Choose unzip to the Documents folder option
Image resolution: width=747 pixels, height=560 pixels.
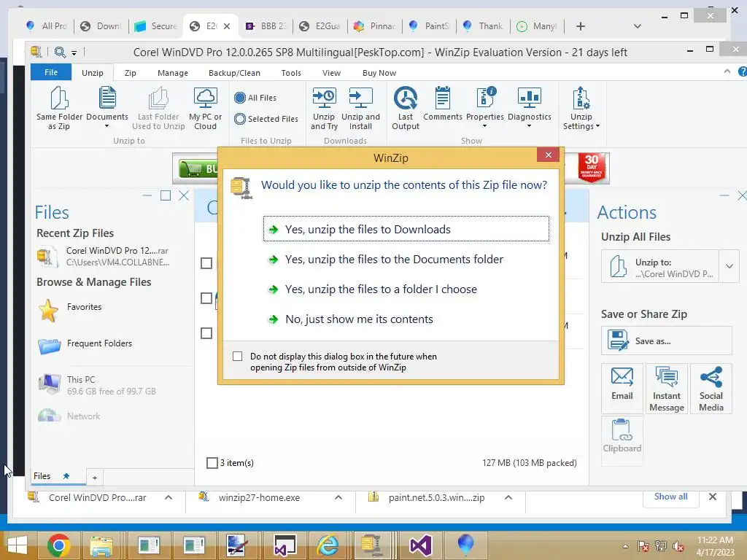pos(406,259)
